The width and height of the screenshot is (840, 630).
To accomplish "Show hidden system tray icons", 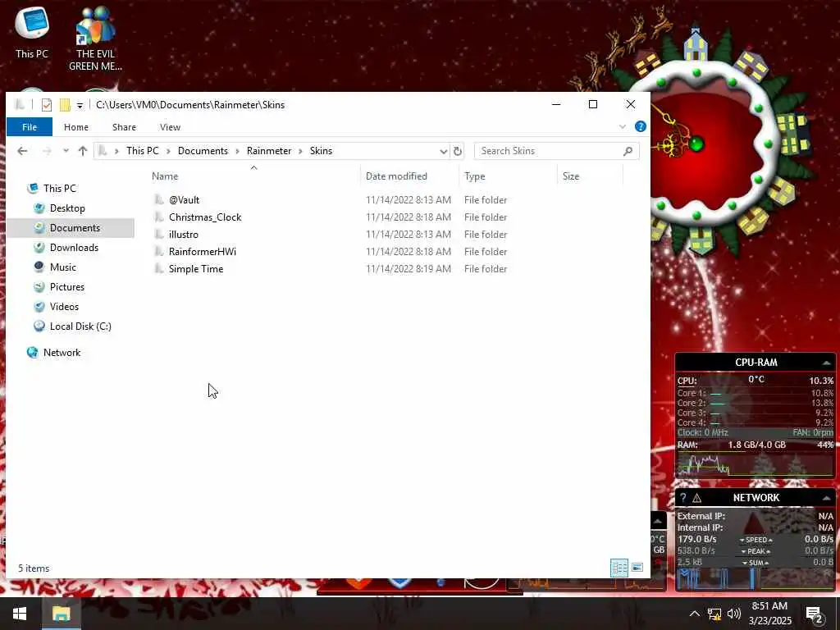I will pos(694,614).
